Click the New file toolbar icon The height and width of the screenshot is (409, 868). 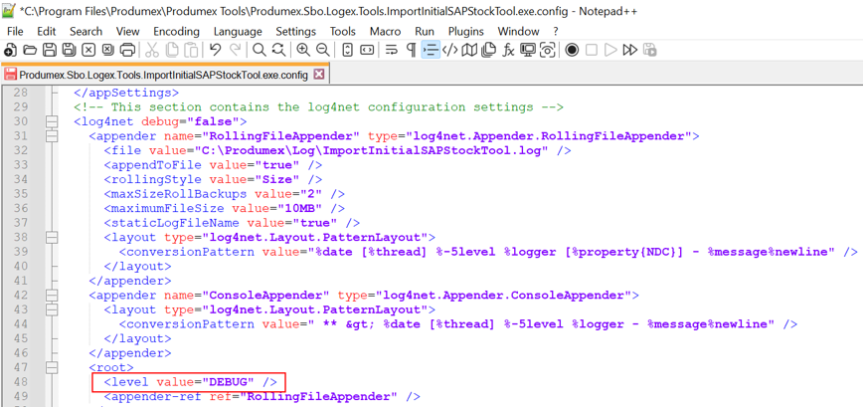[10, 51]
